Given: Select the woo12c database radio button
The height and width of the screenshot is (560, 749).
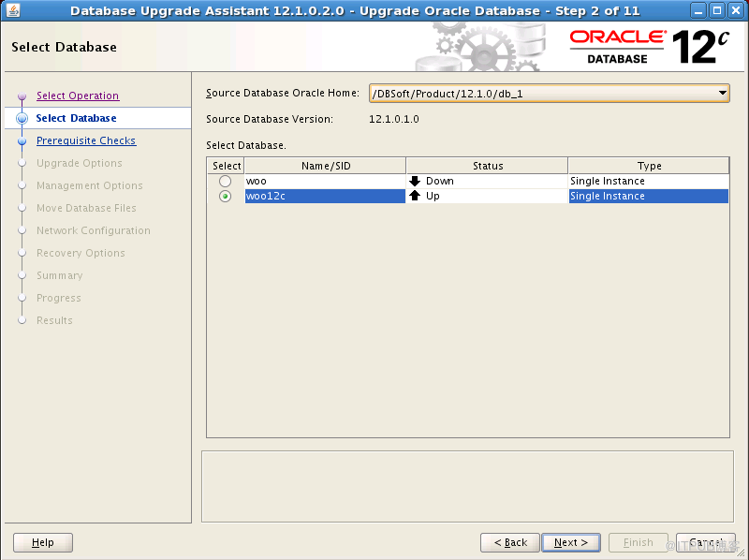Looking at the screenshot, I should click(x=225, y=196).
